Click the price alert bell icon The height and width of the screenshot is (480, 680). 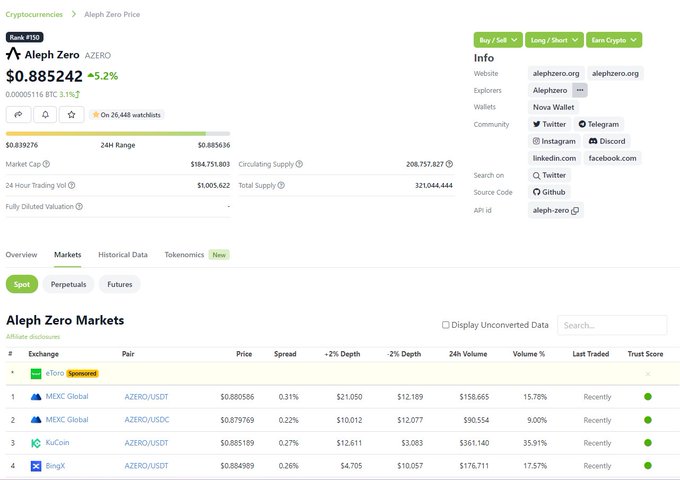(x=45, y=114)
